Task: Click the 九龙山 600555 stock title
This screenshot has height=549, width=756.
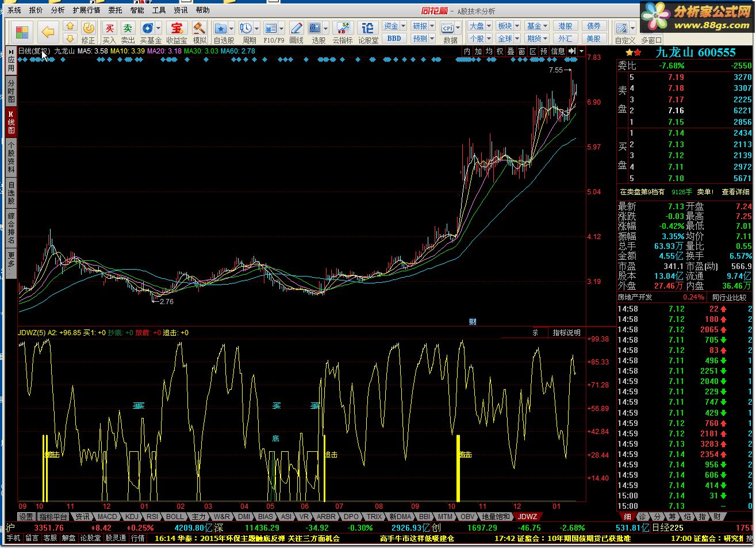Action: 696,52
